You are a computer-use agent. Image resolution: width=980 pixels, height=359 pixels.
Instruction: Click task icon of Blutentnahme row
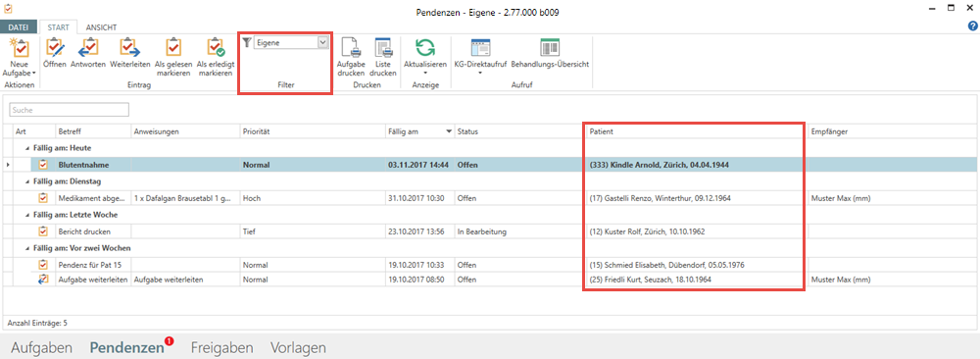point(42,165)
